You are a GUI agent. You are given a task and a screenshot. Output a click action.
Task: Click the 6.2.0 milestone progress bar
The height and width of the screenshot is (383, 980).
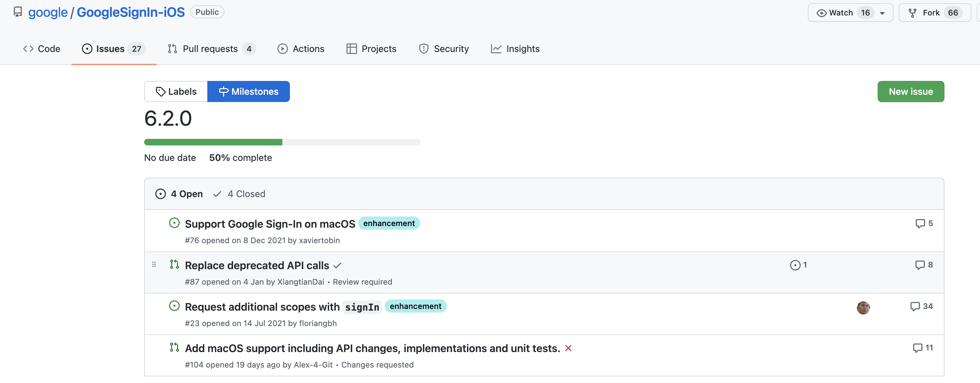click(x=282, y=142)
